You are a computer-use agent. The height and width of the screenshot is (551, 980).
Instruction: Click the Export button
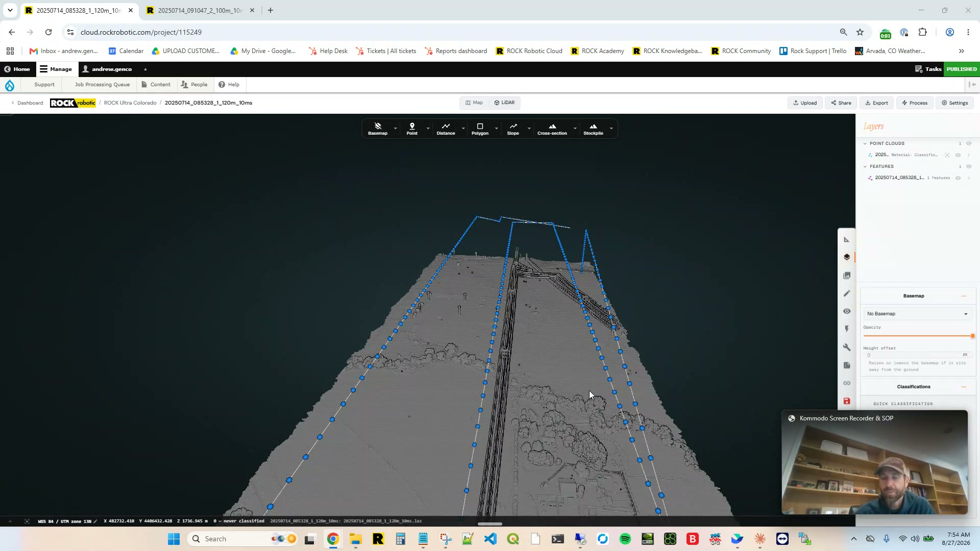[x=877, y=103]
